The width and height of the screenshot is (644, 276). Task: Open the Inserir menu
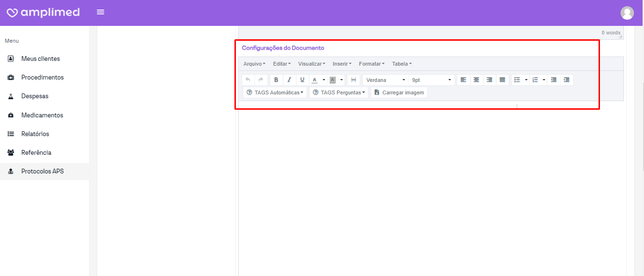pos(342,64)
